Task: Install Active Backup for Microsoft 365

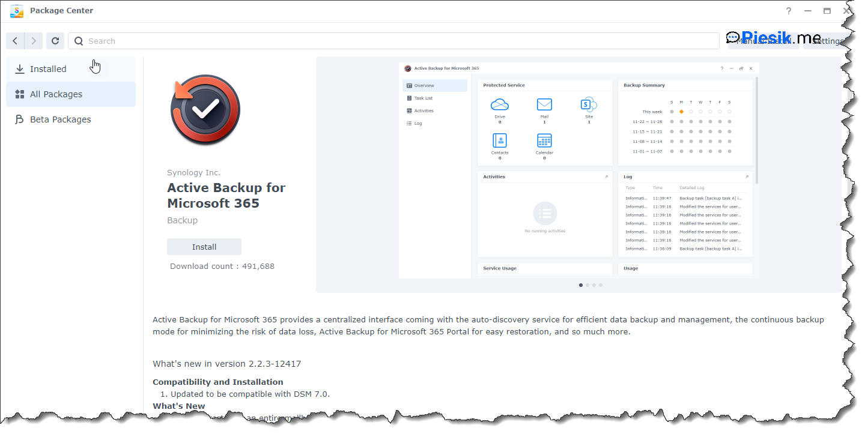Action: pos(204,247)
